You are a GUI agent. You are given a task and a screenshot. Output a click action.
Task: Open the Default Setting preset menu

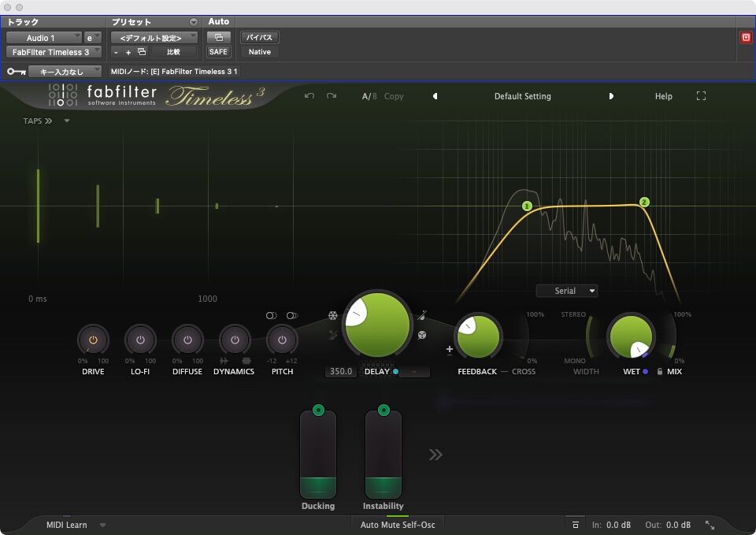[523, 96]
